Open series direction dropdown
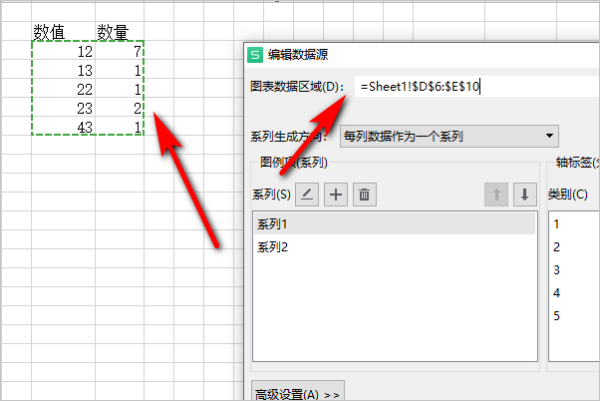600x401 pixels. pos(449,136)
